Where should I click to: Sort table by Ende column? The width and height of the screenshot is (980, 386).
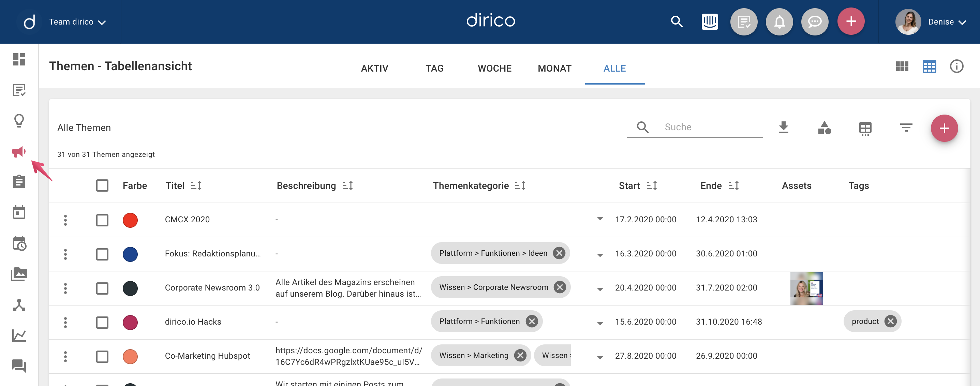tap(734, 185)
